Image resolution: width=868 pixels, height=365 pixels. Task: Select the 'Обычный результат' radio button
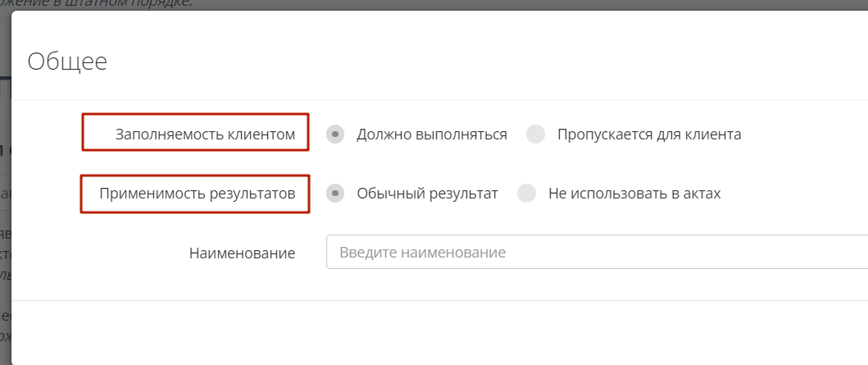(335, 194)
